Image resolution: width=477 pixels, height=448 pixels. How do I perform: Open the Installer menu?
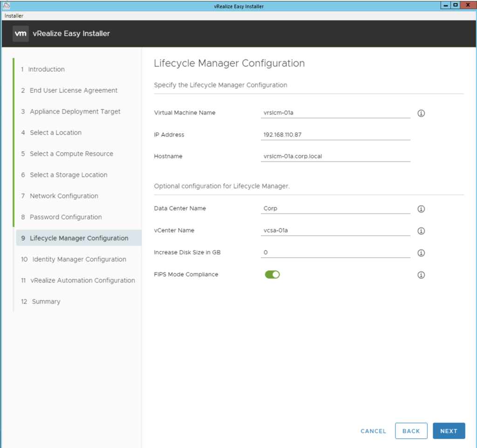pos(14,16)
